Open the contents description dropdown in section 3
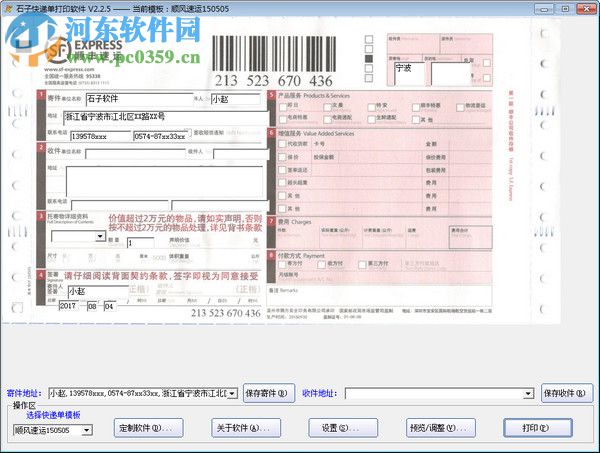The height and width of the screenshot is (453, 600). point(100,236)
